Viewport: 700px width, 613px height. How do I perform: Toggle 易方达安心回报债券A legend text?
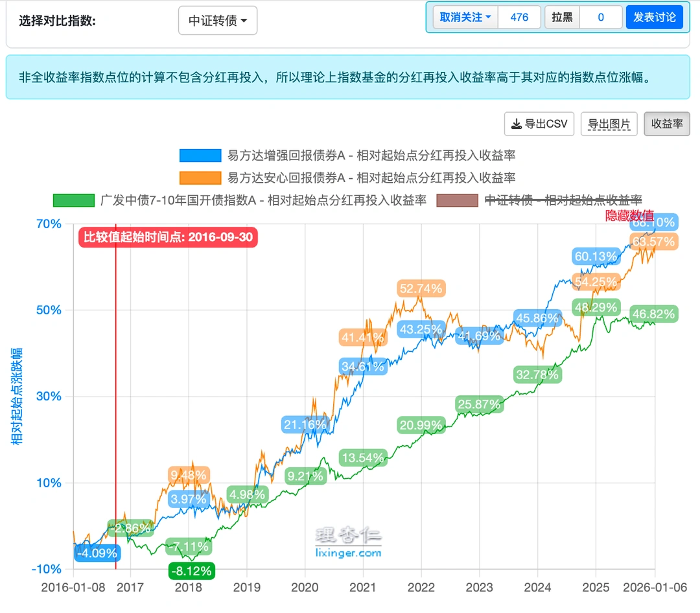[x=371, y=178]
